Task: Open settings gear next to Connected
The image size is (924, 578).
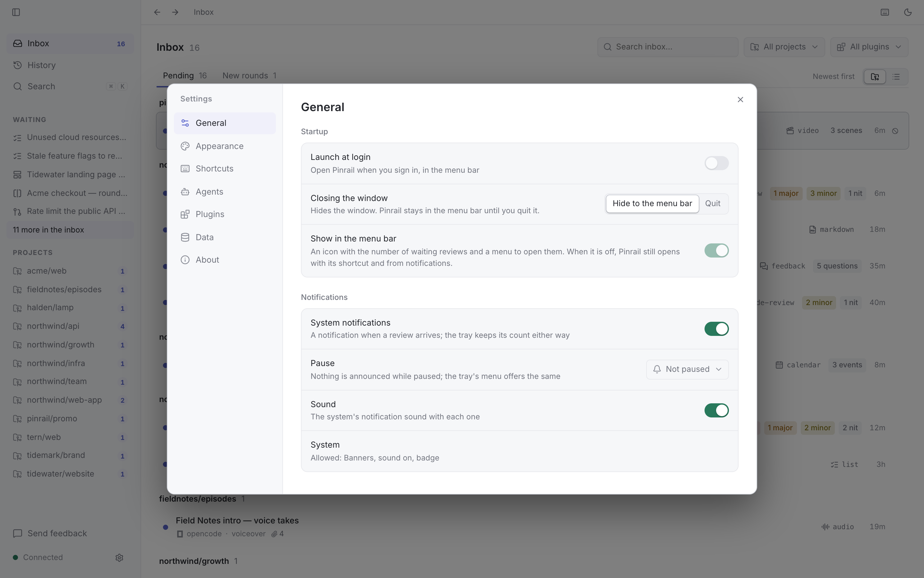Action: 119,557
